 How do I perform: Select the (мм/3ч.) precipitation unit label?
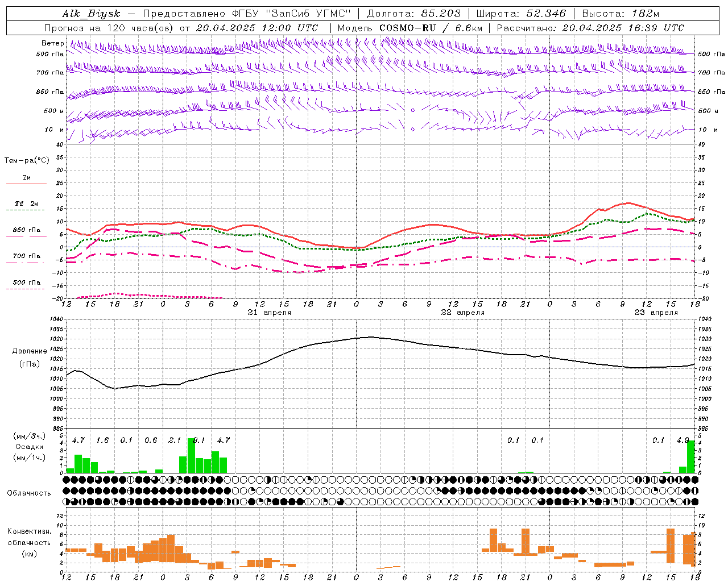tap(29, 436)
